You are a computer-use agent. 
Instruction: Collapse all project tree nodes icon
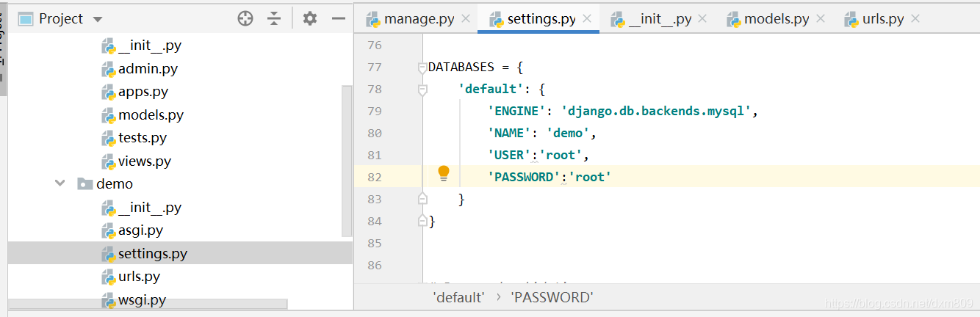pos(274,18)
